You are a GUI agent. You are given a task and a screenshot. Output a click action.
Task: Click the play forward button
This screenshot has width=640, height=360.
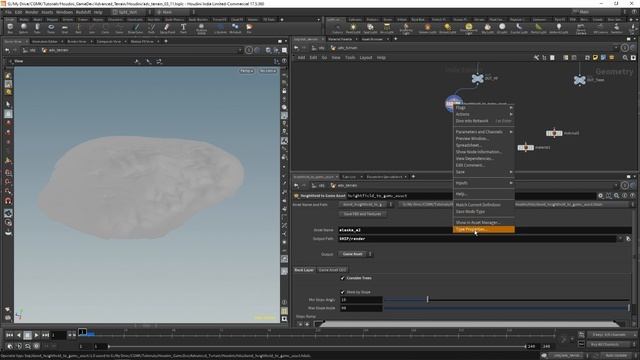point(36,335)
